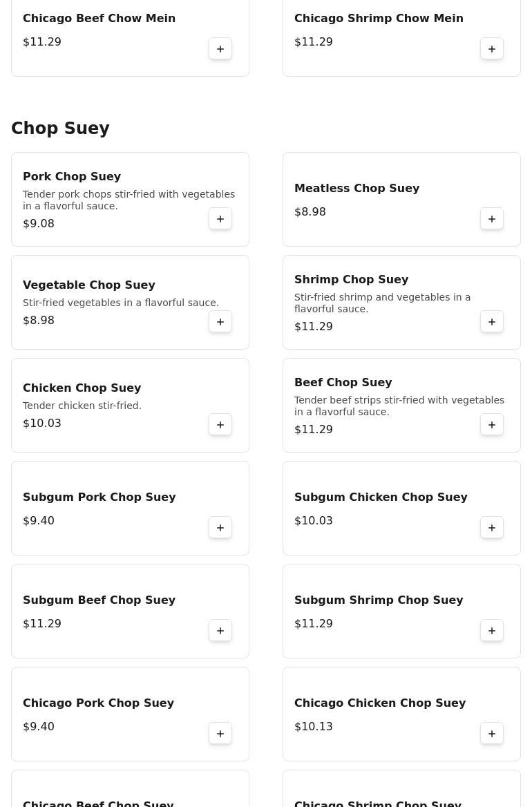Add Chicago Pork Chop Suey to cart
532x807 pixels.
(x=220, y=734)
